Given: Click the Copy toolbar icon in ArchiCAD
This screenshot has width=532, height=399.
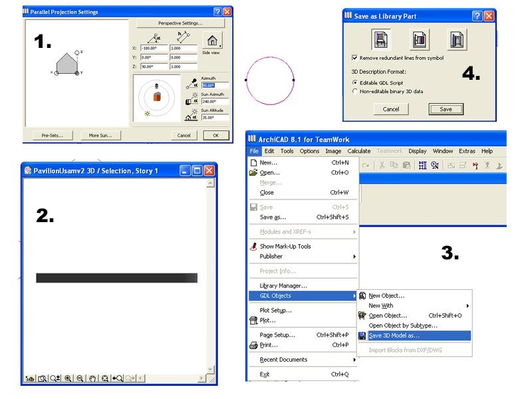Looking at the screenshot, I should 394,165.
